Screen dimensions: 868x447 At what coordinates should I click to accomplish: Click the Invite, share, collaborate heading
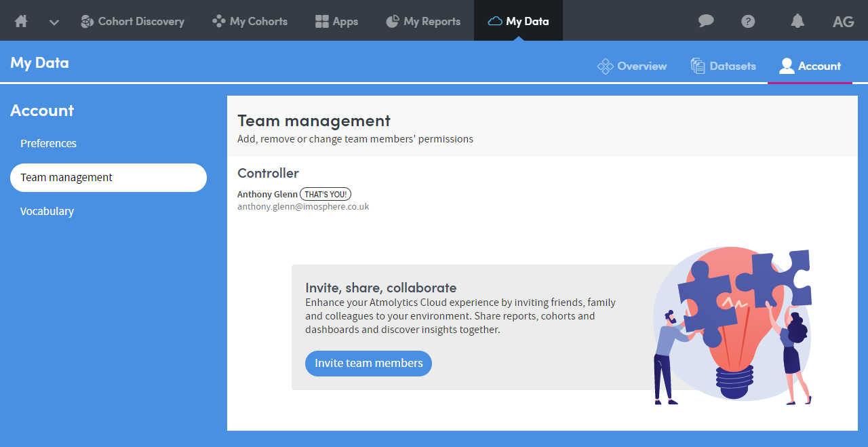(x=381, y=287)
